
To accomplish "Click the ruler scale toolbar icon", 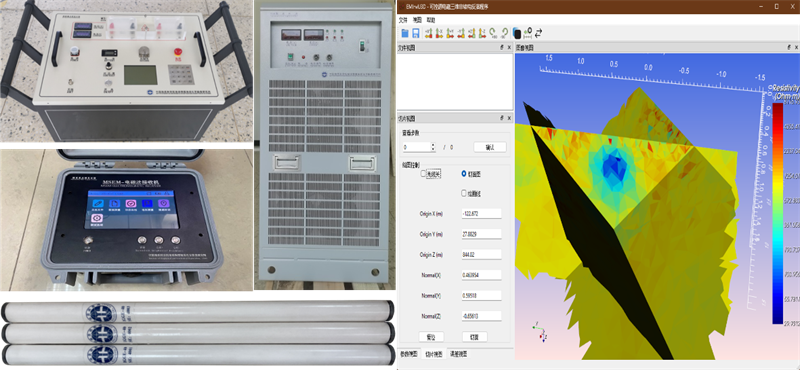I will coord(528,34).
